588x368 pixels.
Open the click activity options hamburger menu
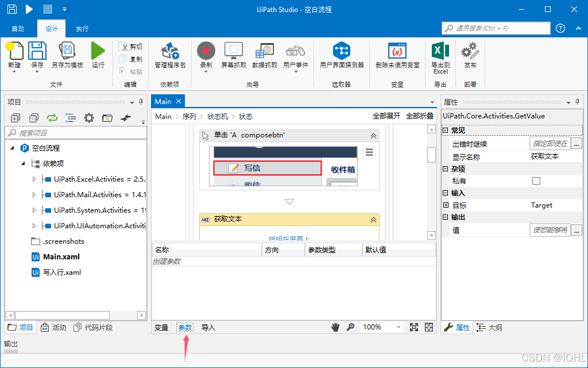coord(369,152)
